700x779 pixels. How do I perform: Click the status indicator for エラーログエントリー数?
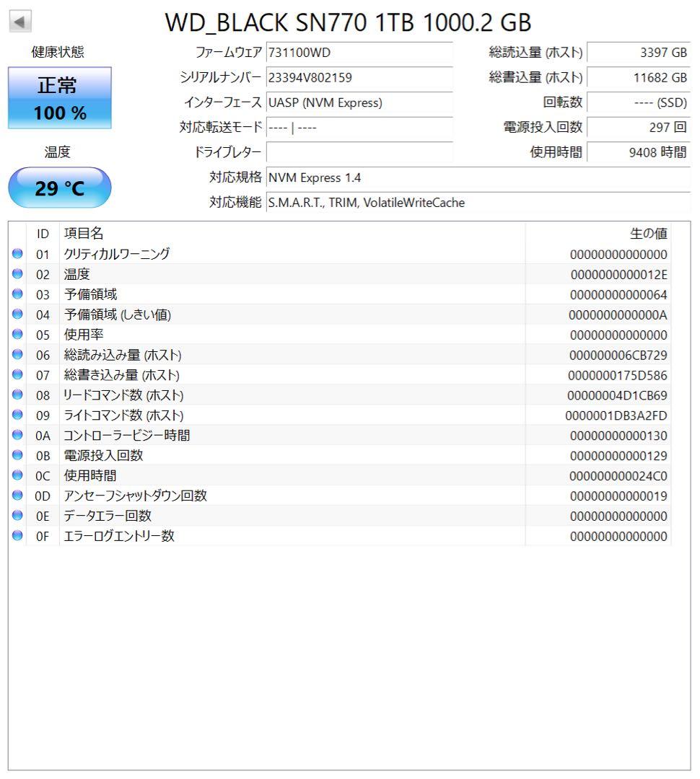point(17,536)
